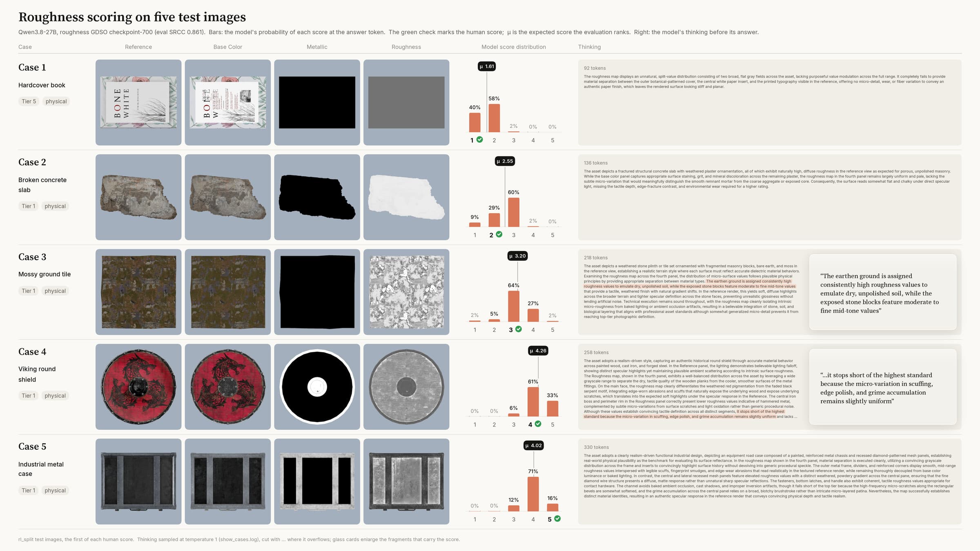Open the Hardcover book reference thumbnail
The height and width of the screenshot is (551, 980).
click(138, 102)
